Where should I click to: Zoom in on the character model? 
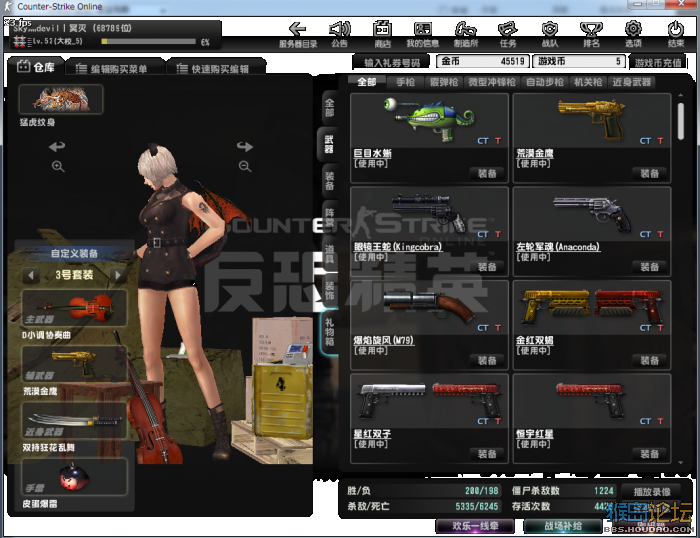pos(58,167)
